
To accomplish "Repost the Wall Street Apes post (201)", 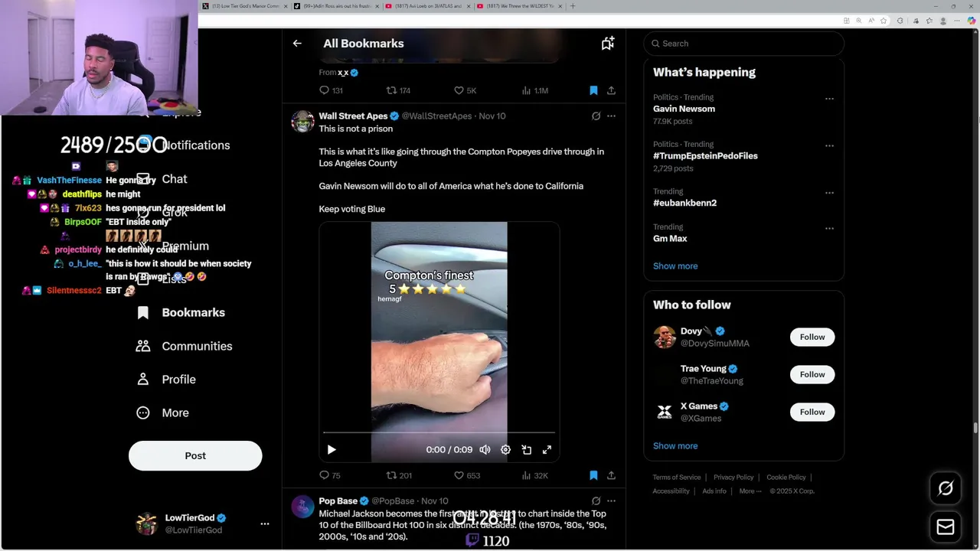I will pos(399,475).
